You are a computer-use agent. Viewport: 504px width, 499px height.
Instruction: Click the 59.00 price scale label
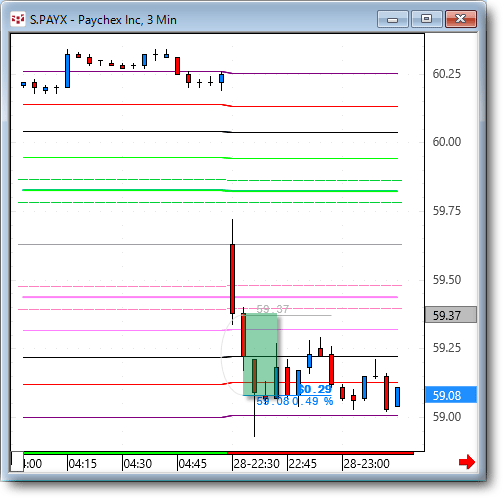tap(447, 417)
